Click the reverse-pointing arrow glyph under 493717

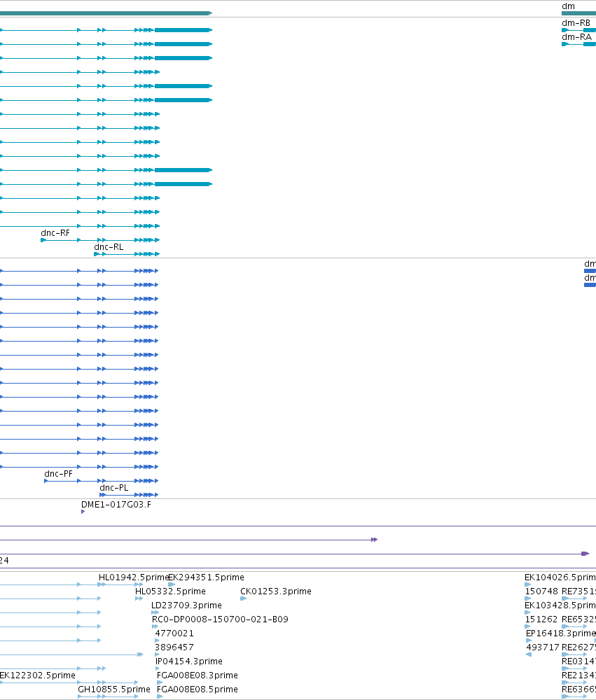(x=529, y=654)
